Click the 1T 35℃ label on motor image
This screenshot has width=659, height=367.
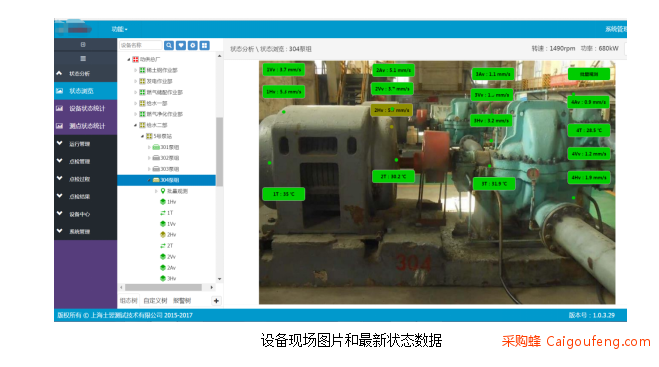pyautogui.click(x=283, y=194)
